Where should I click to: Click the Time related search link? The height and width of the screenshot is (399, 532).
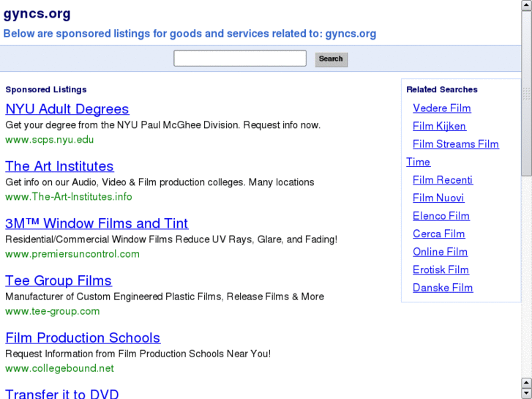[x=418, y=162]
